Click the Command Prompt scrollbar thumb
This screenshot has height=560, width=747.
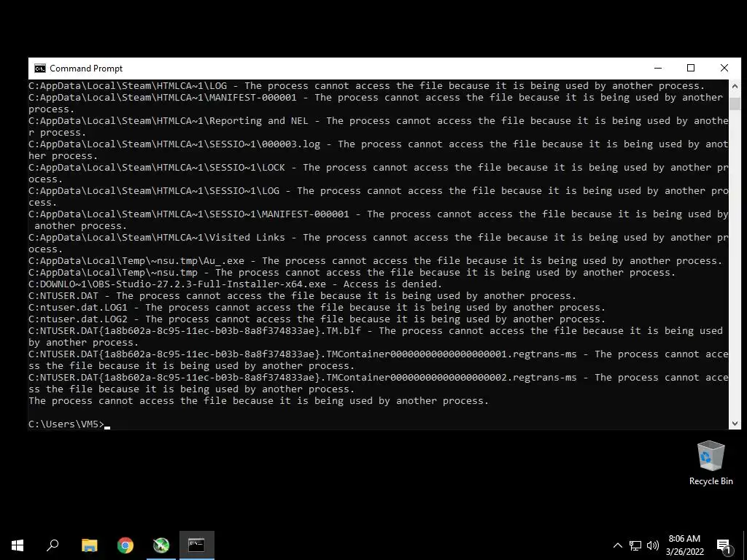coord(735,104)
